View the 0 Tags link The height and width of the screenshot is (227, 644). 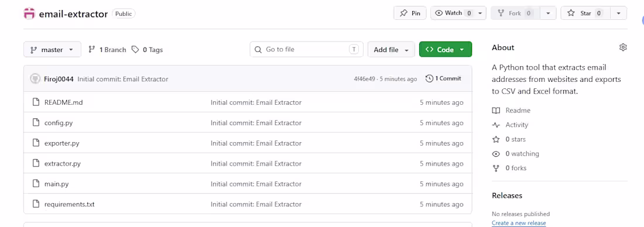pos(147,50)
